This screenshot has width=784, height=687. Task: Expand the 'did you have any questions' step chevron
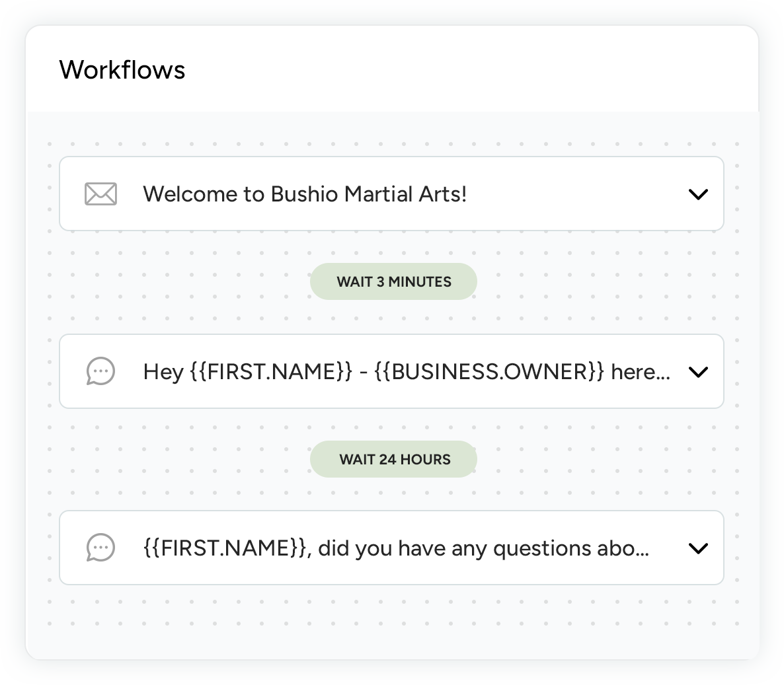698,548
